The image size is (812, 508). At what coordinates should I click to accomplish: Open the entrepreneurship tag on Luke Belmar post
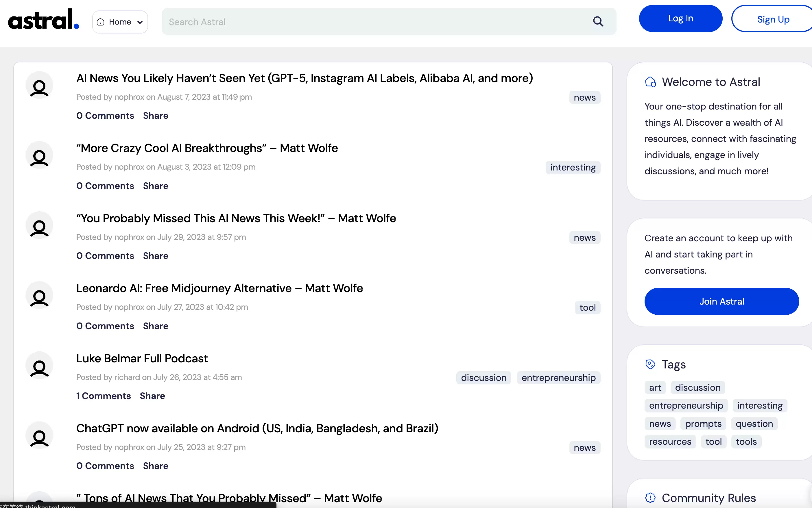click(558, 378)
